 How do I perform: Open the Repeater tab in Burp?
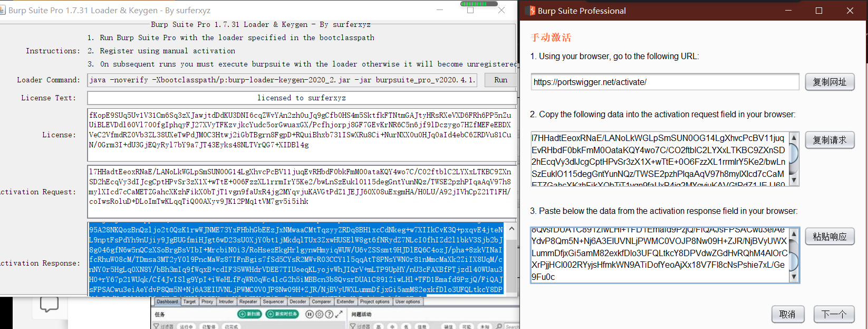click(x=248, y=302)
